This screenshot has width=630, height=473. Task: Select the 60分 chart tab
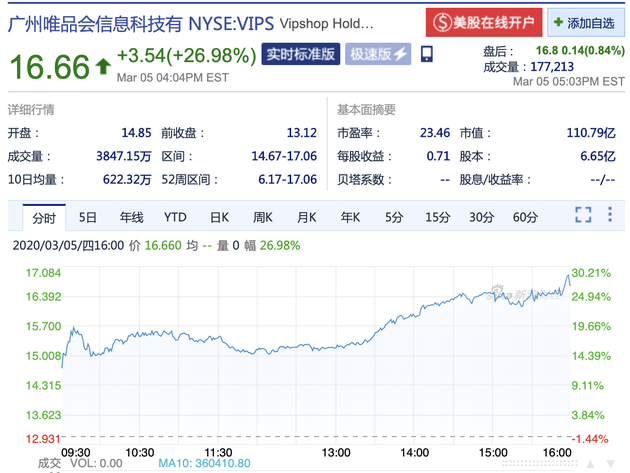pyautogui.click(x=526, y=217)
